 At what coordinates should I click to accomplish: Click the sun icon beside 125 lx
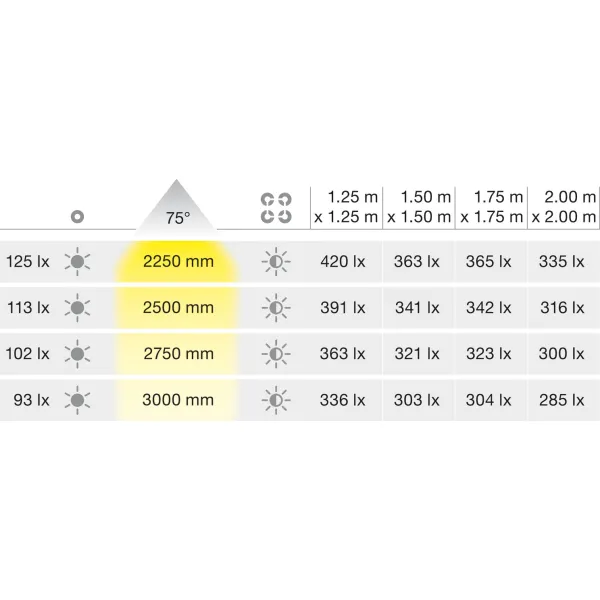point(77,262)
